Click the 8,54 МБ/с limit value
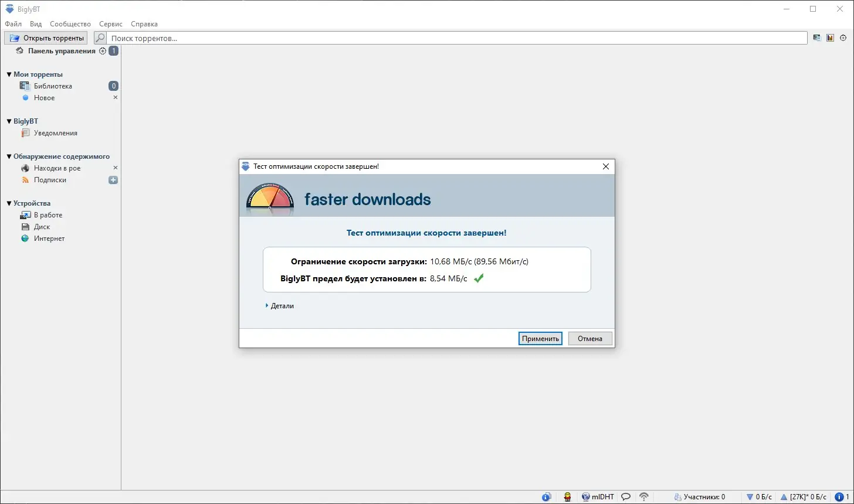 click(449, 278)
